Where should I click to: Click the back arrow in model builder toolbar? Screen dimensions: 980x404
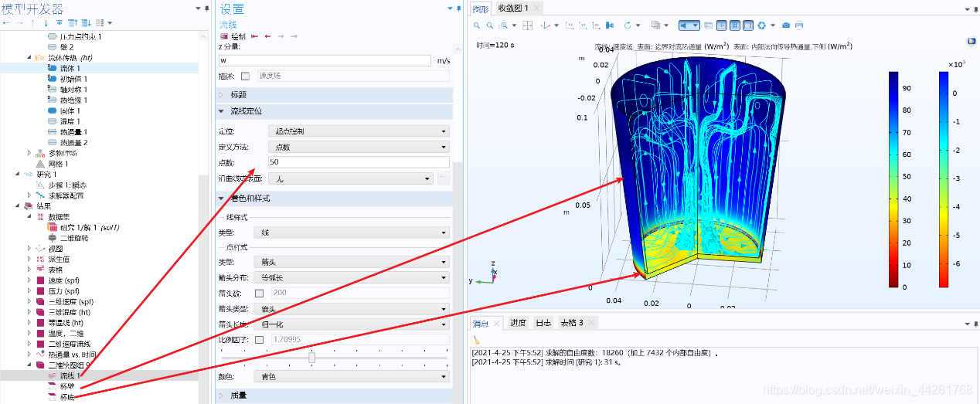point(6,23)
